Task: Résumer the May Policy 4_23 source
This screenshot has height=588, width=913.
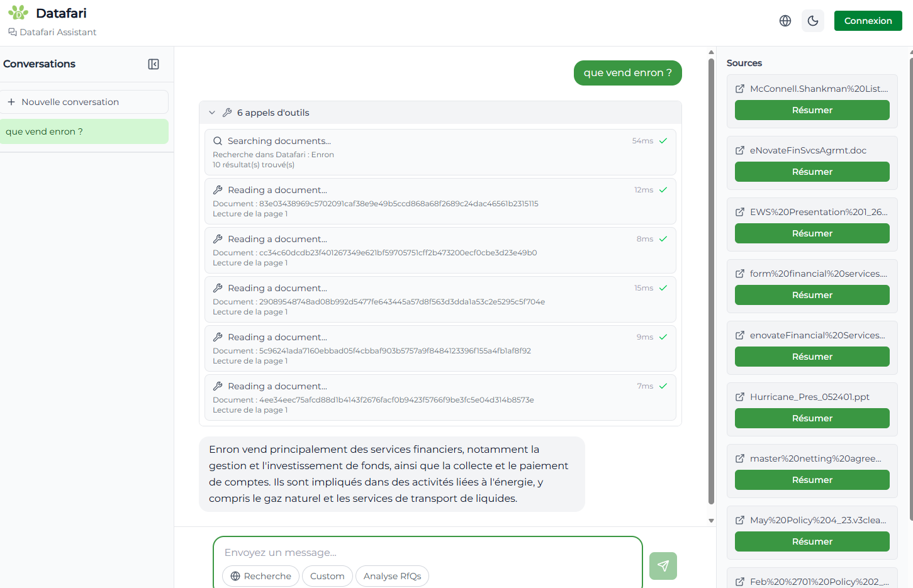Action: click(812, 541)
